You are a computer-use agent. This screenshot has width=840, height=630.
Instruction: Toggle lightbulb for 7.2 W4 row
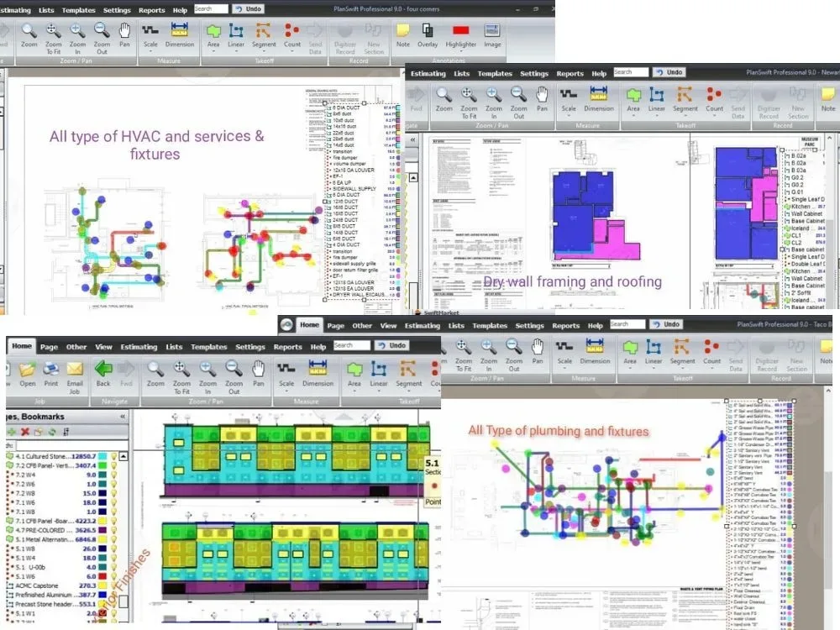[113, 475]
